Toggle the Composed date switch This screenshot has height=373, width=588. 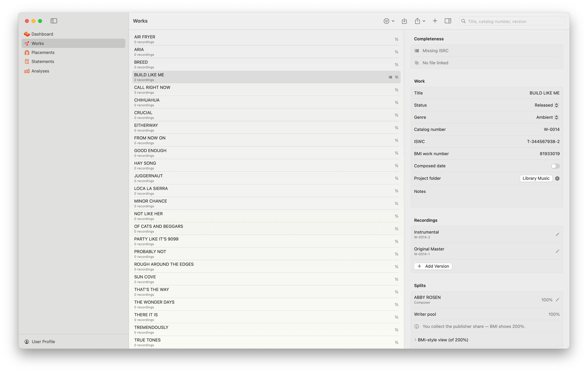555,166
